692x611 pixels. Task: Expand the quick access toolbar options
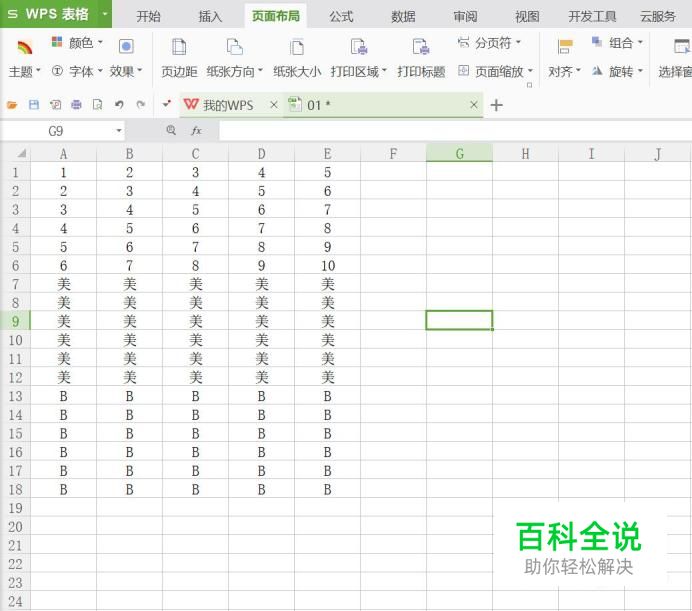(x=166, y=104)
